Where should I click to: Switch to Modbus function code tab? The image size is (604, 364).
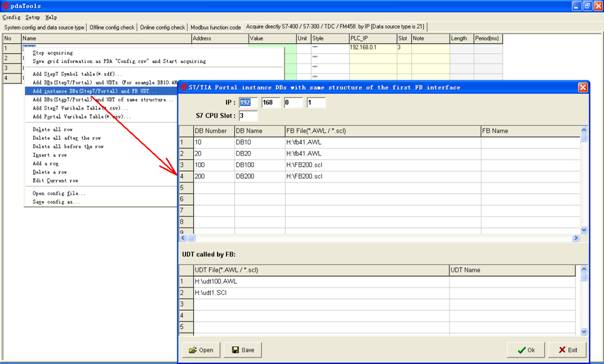pyautogui.click(x=215, y=27)
